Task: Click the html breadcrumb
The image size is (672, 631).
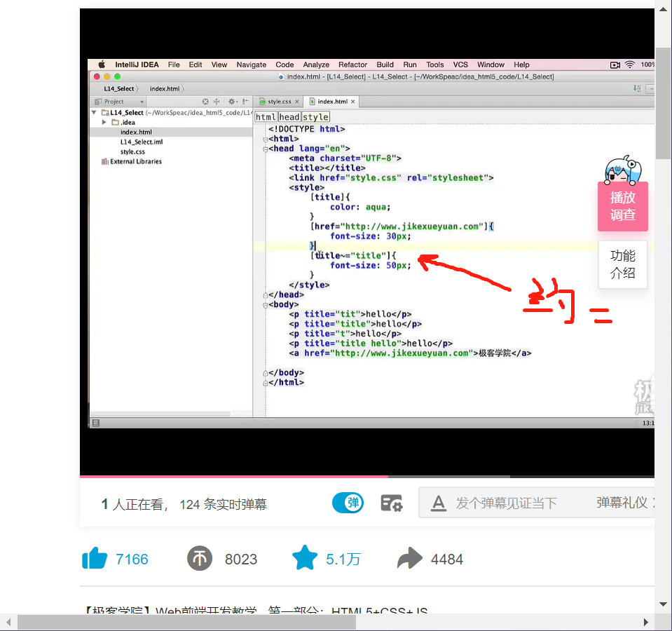Action: 266,117
